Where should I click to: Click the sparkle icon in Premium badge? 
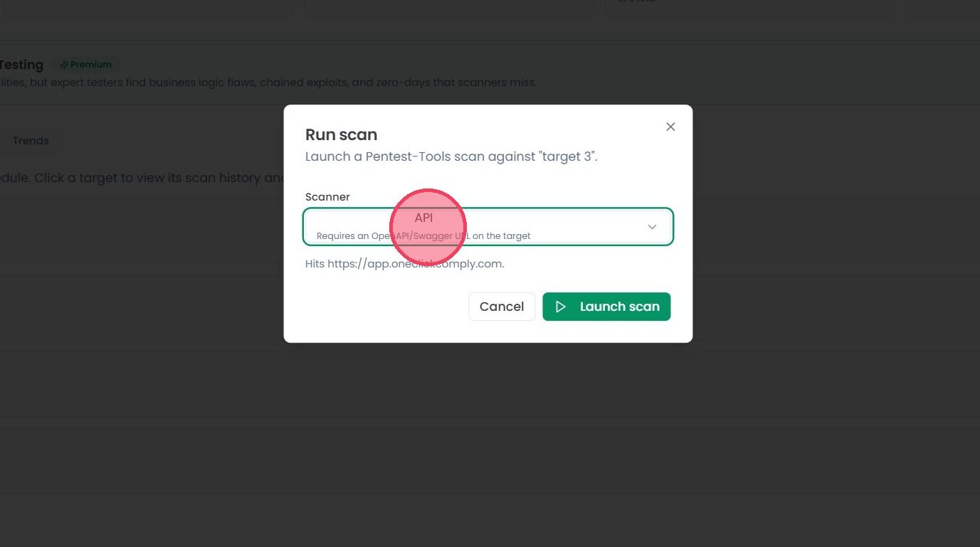pos(64,65)
